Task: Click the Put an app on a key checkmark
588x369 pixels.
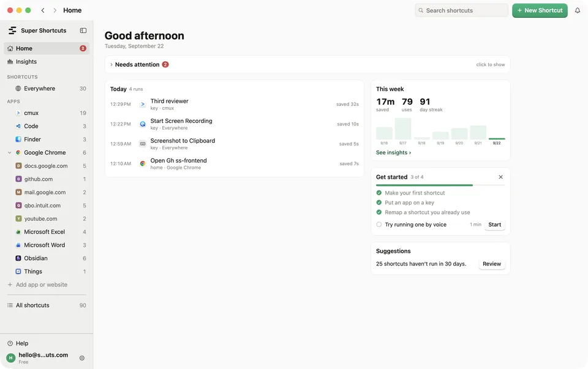Action: point(379,203)
